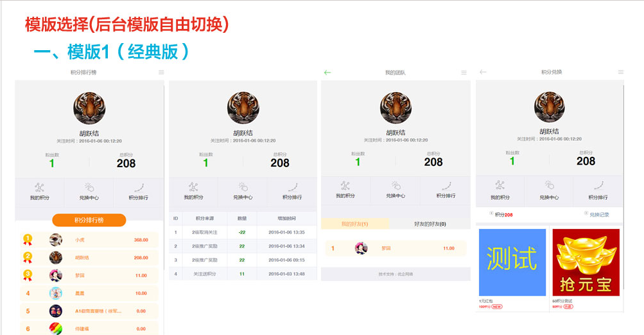This screenshot has height=335, width=644.
Task: Select 梦回 friend row in 我的团队 panel
Action: 396,248
